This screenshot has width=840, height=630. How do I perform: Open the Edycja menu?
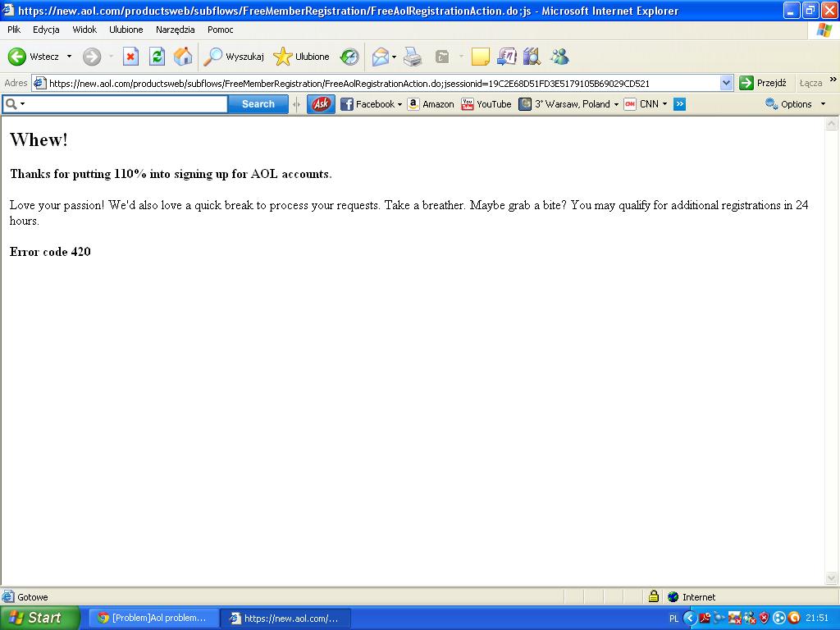point(46,30)
